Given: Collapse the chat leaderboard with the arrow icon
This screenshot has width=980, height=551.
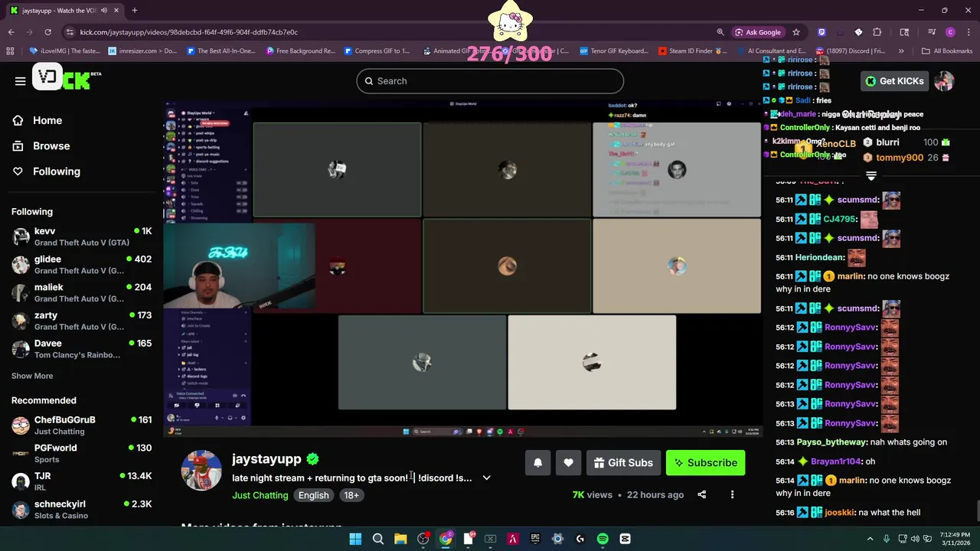Looking at the screenshot, I should 871,176.
